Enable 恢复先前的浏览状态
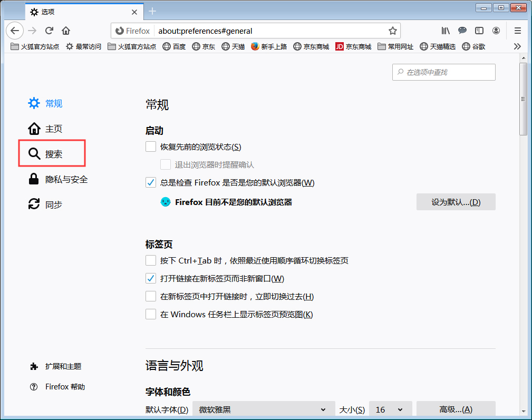532x420 pixels. click(x=150, y=146)
